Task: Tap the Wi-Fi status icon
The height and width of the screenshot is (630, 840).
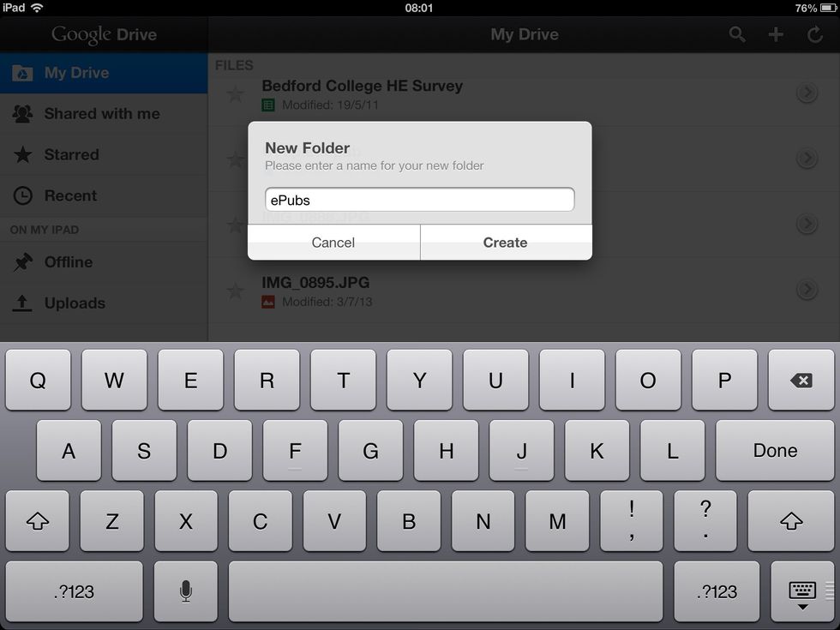Action: coord(36,8)
